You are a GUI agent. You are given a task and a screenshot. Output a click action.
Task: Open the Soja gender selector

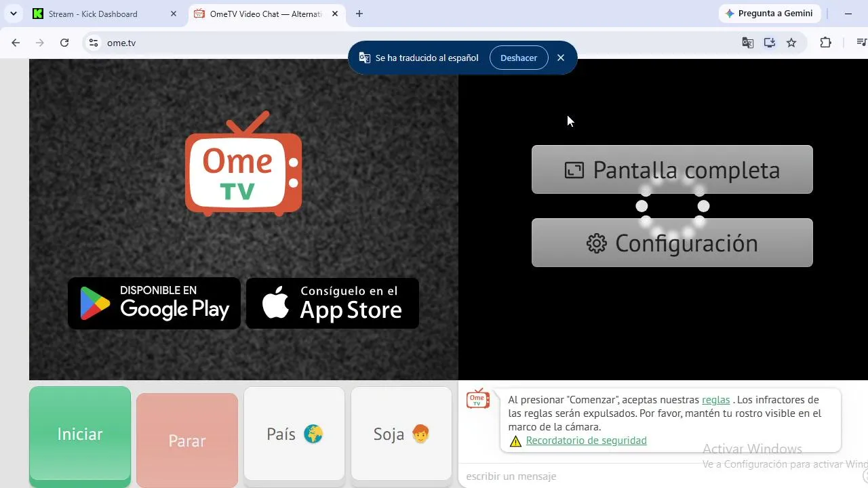coord(401,434)
